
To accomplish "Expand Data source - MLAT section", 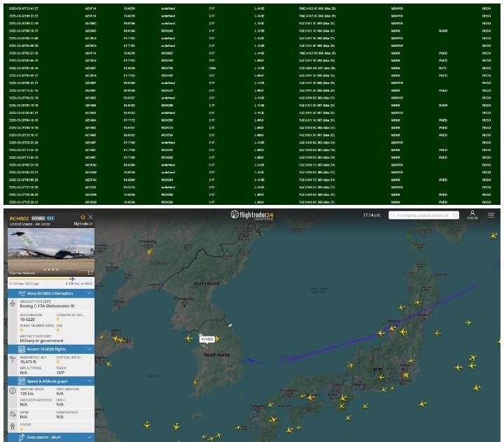I will (51, 437).
